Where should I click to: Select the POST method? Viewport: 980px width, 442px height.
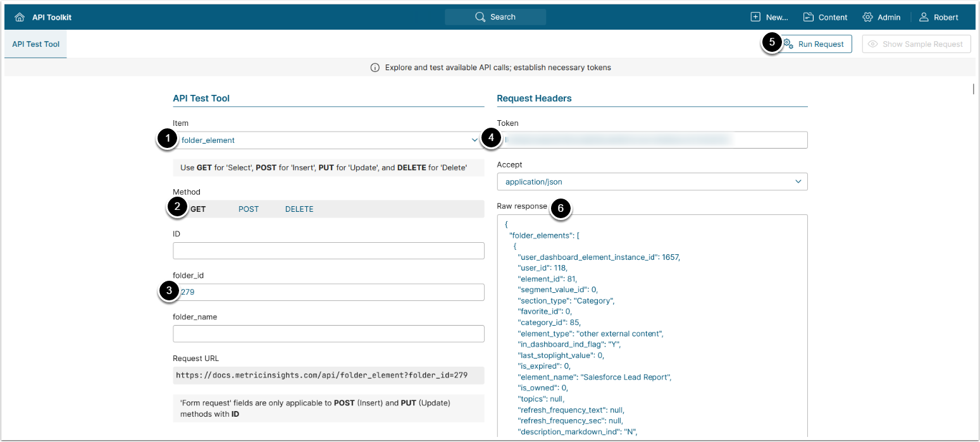(249, 209)
